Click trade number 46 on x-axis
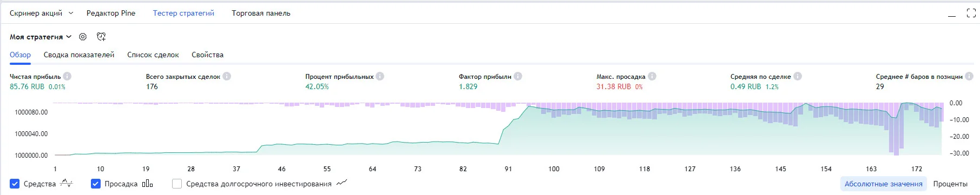The image size is (980, 195). pyautogui.click(x=281, y=169)
